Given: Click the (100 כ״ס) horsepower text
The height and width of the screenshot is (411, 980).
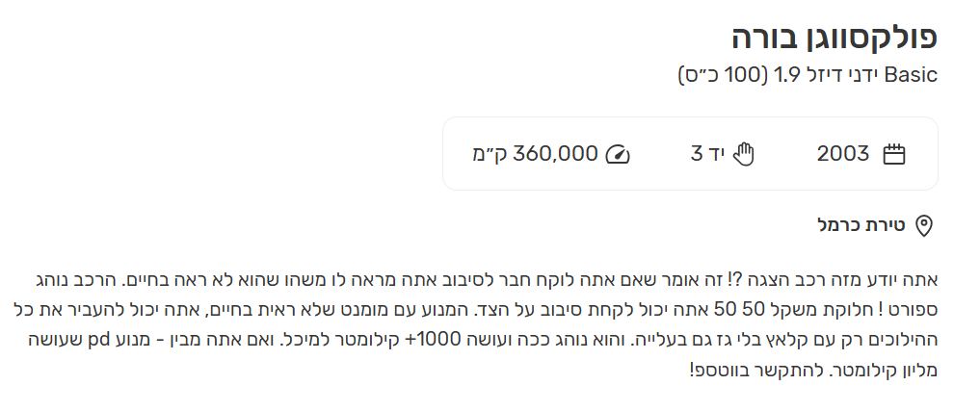Looking at the screenshot, I should point(719,75).
